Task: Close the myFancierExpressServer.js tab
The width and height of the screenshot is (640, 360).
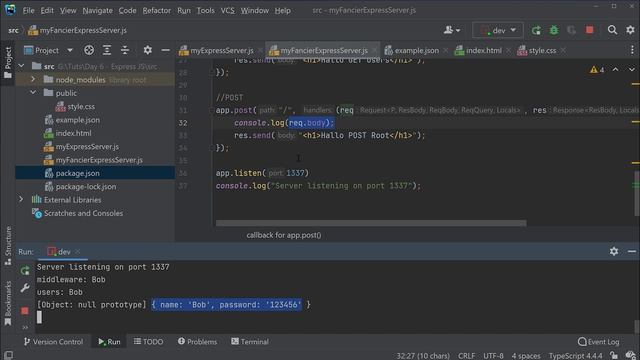Action: tap(374, 50)
